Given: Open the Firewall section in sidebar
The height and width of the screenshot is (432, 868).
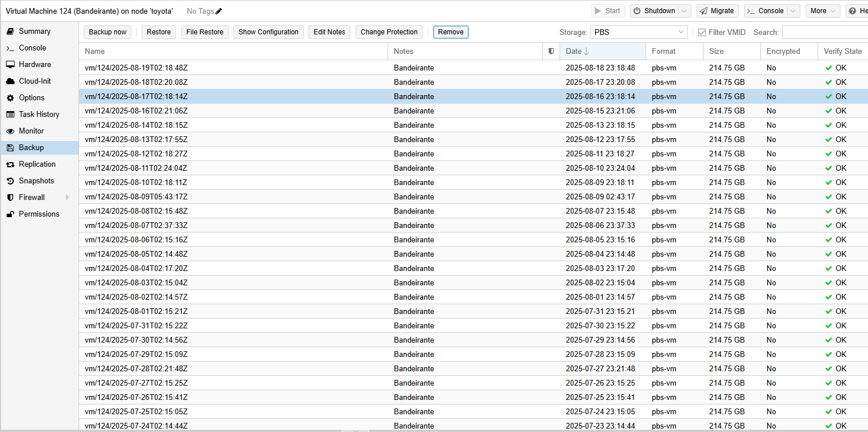Looking at the screenshot, I should 32,197.
